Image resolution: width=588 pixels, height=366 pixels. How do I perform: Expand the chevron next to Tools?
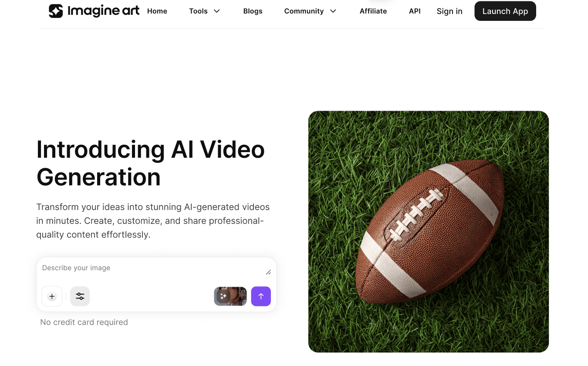coord(216,11)
